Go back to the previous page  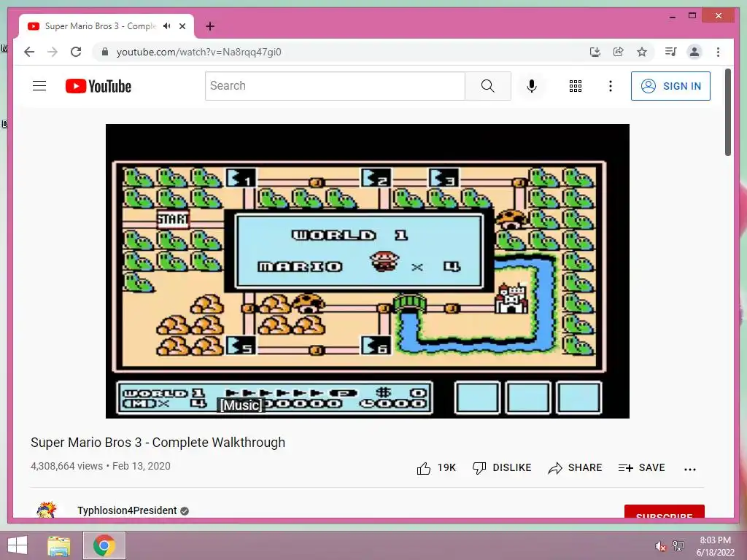[x=29, y=52]
